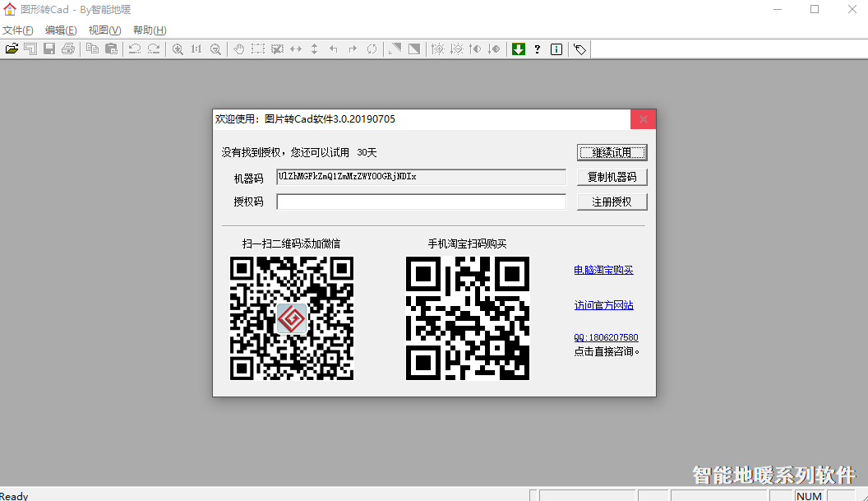Click the Paste clipboard icon
Screen dimensions: 868x501
point(111,49)
